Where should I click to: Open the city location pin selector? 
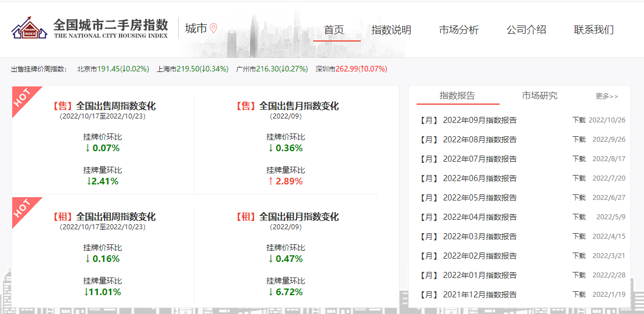click(x=213, y=28)
